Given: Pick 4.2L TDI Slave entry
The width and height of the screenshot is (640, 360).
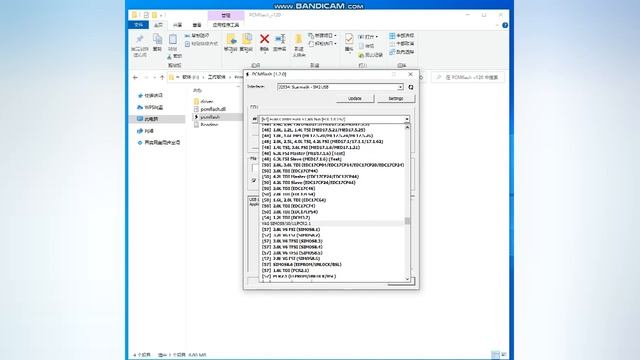Looking at the screenshot, I should click(309, 182).
